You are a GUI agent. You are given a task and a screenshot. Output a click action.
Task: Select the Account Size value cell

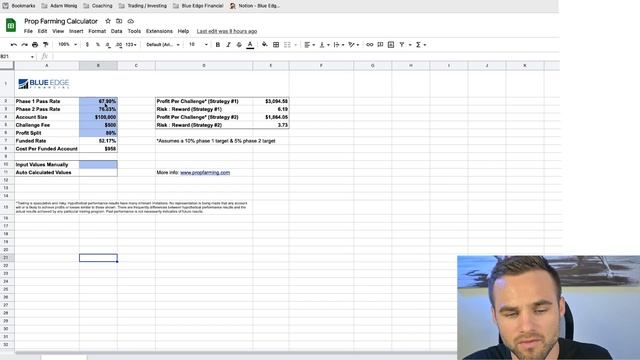[98, 117]
